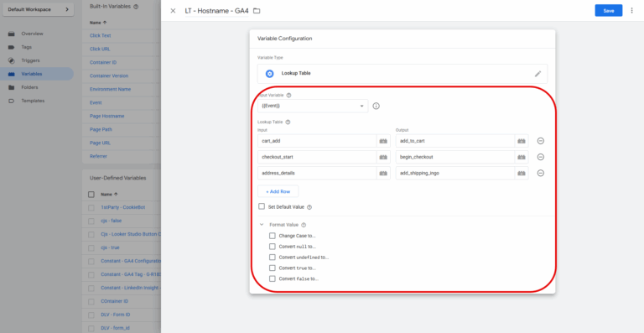Go to Folders in sidebar
644x333 pixels.
[29, 87]
